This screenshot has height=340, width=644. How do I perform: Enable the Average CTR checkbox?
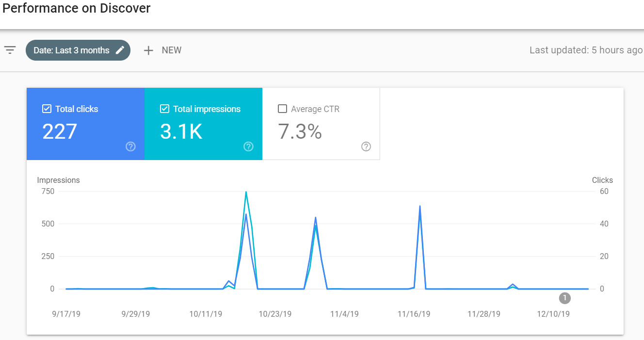pos(282,109)
